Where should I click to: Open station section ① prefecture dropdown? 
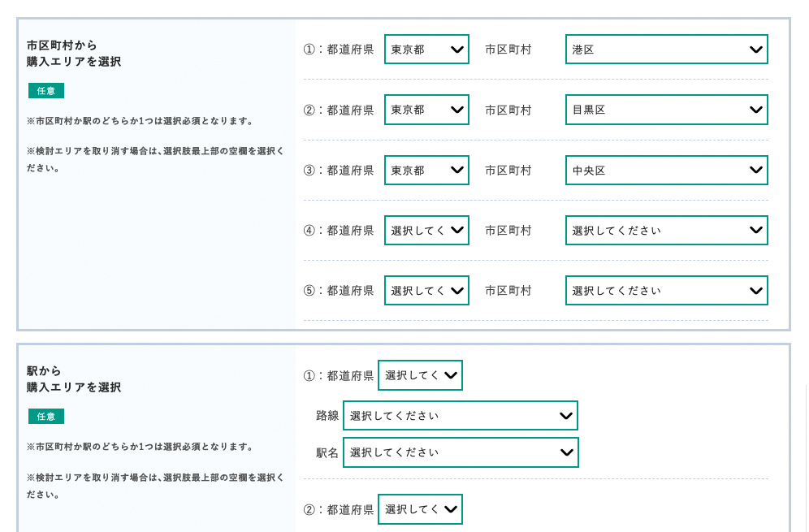(x=420, y=375)
